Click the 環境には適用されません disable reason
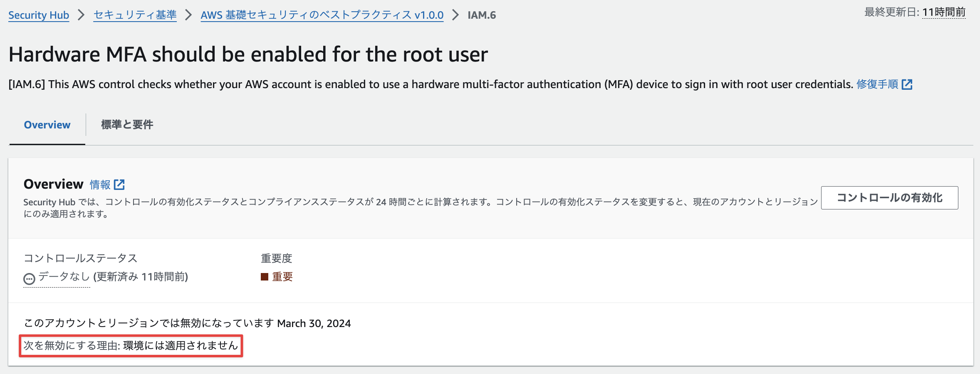The height and width of the screenshot is (374, 980). click(x=181, y=346)
